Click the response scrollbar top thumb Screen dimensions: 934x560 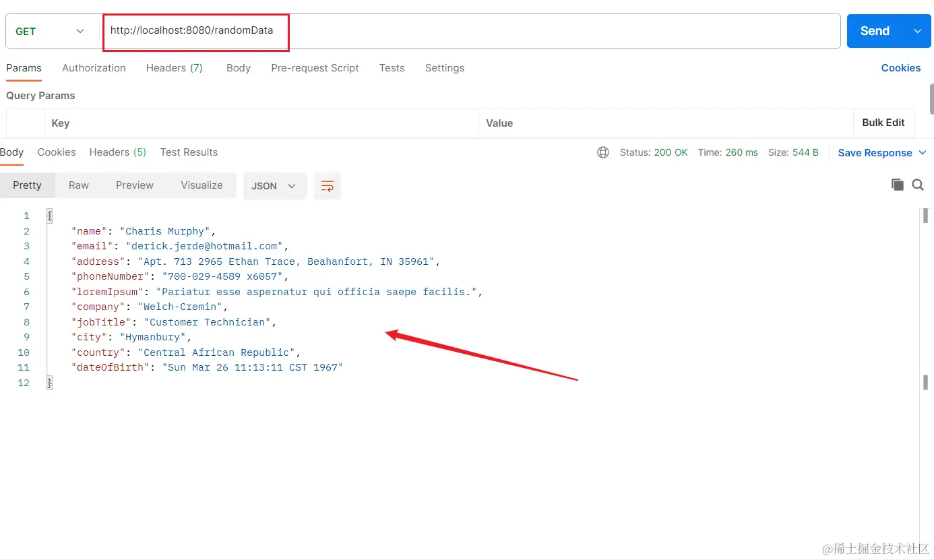(x=925, y=216)
